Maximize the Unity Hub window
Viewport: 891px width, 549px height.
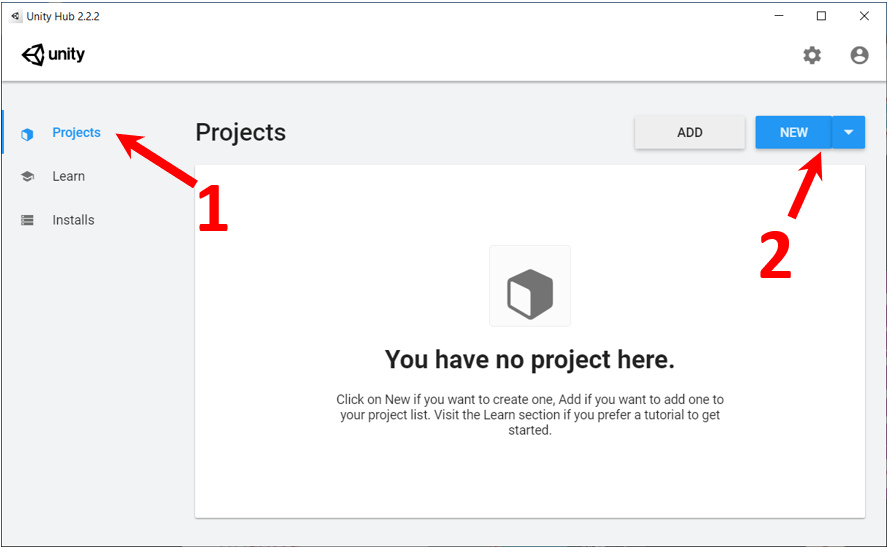click(821, 16)
